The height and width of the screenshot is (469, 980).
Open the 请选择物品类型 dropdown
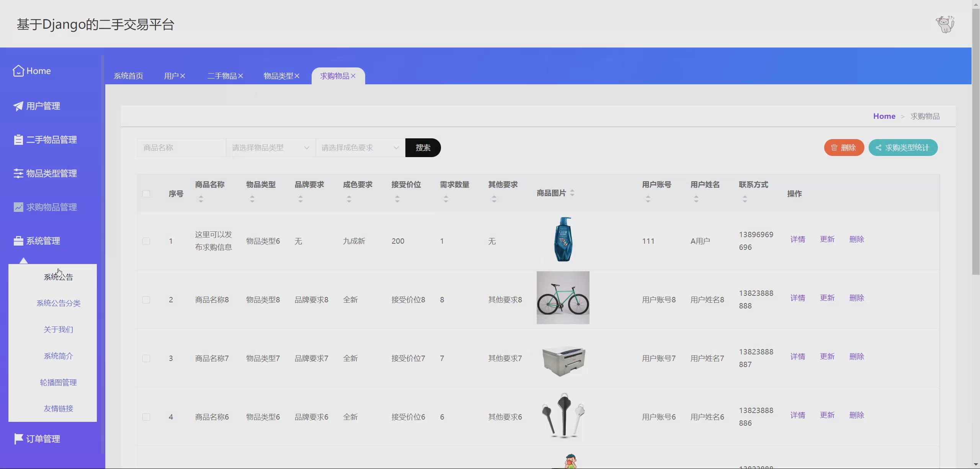click(270, 148)
